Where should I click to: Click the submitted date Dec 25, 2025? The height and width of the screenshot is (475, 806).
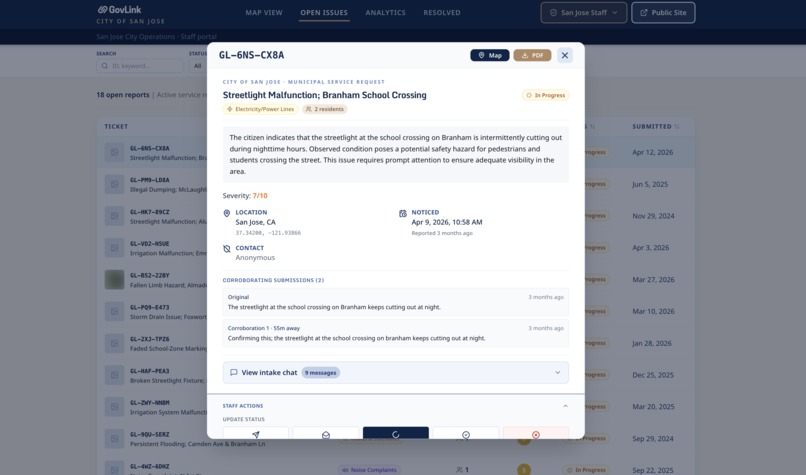[653, 375]
